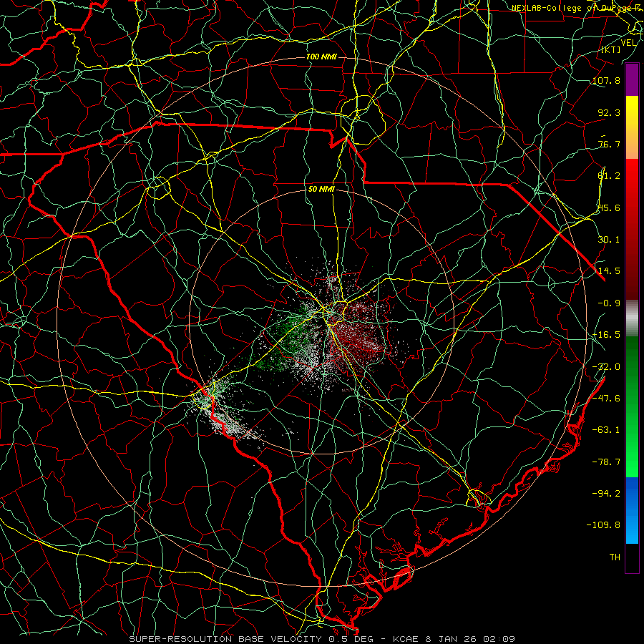Click the blue segment of the color bar
The height and width of the screenshot is (644, 644).
(632, 510)
